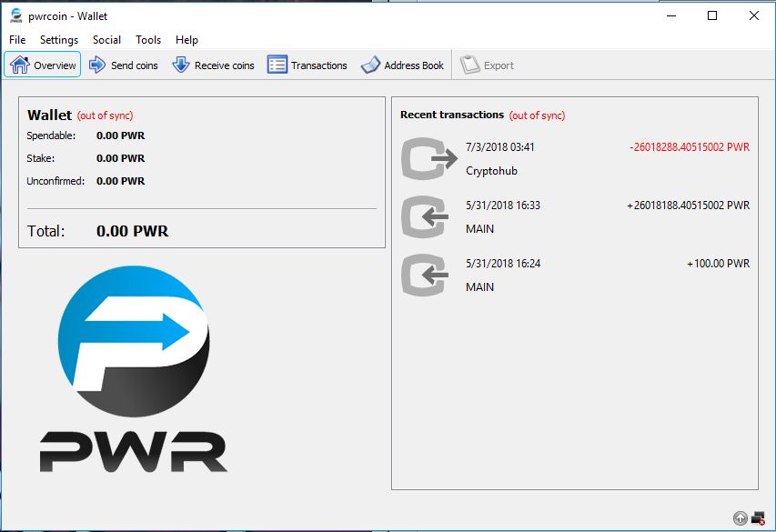Click the 7/3/2018 03:41 date
Screen dimensions: 776x532
point(499,147)
